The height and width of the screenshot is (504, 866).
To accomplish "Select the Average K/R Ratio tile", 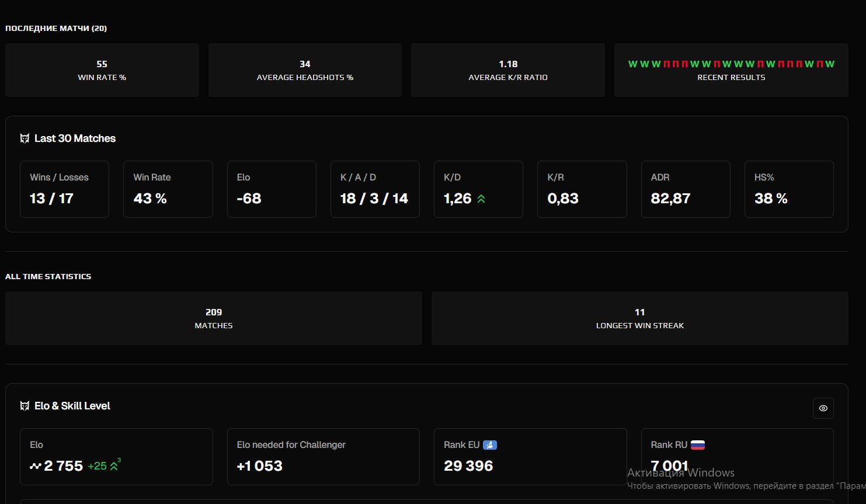I will tap(507, 70).
